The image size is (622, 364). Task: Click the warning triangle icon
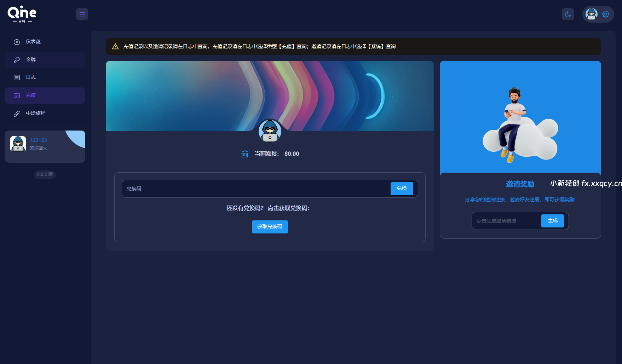click(115, 46)
